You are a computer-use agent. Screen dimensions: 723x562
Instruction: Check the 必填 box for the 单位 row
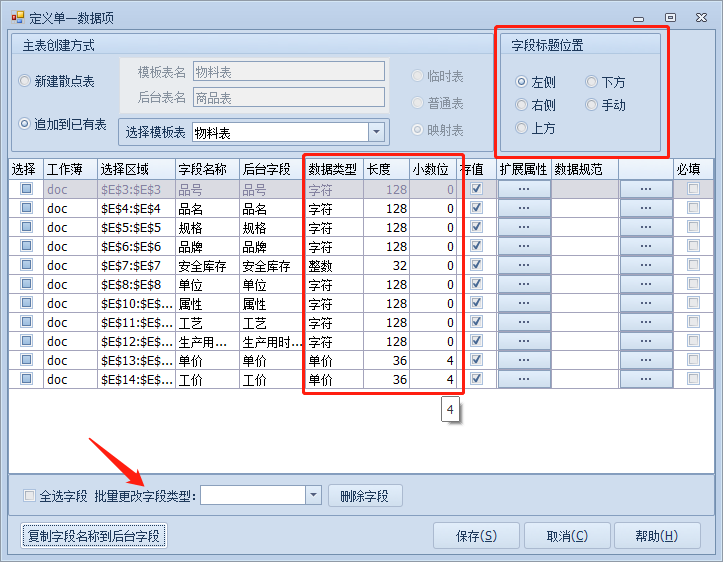tap(694, 284)
